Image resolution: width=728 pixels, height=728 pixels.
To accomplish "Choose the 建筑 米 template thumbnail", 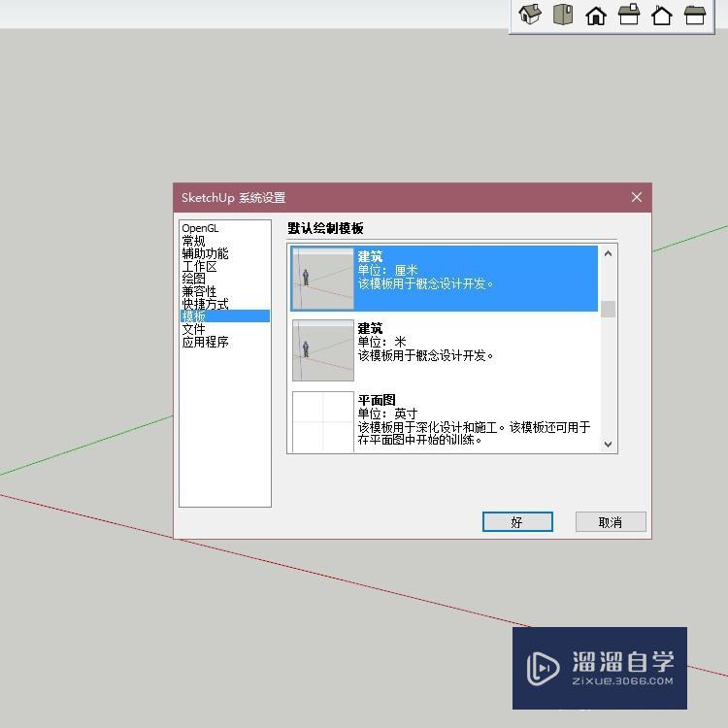I will coord(322,350).
